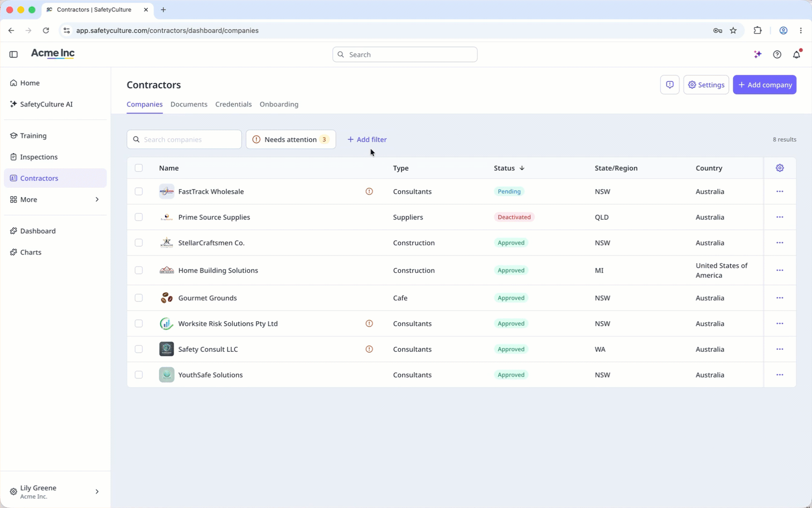Click the Status sort arrow
Image resolution: width=812 pixels, height=508 pixels.
pyautogui.click(x=522, y=168)
